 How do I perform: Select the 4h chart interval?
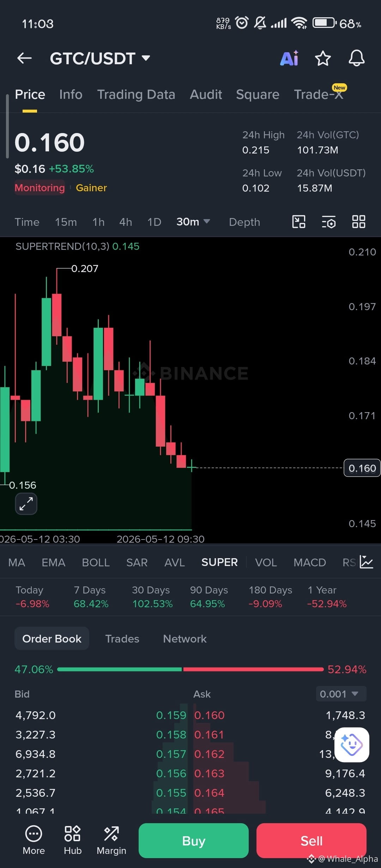[126, 222]
